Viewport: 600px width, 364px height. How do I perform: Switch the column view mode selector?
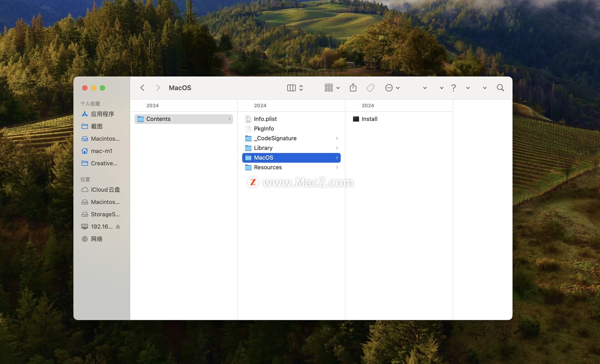(295, 88)
